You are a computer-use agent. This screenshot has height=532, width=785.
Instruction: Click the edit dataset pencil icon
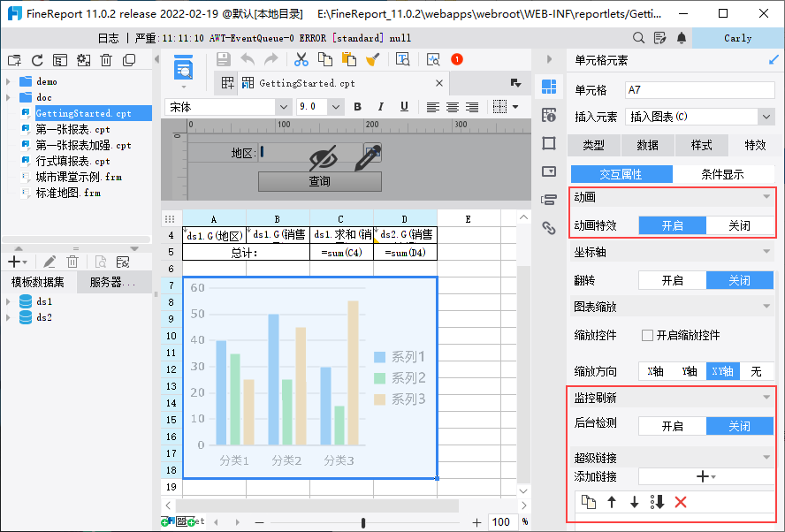pyautogui.click(x=50, y=262)
